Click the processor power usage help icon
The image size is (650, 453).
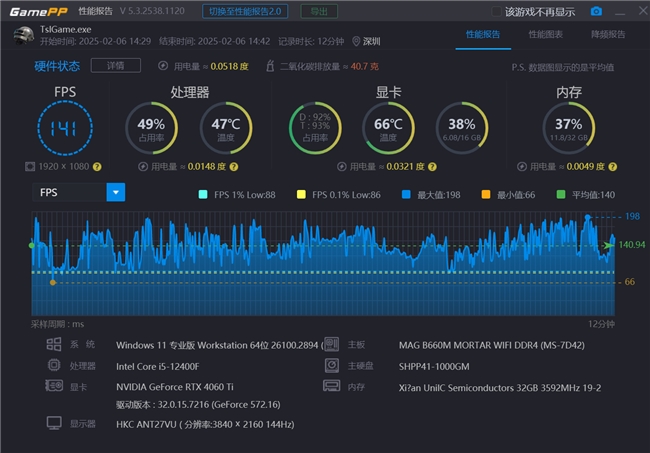pyautogui.click(x=234, y=167)
